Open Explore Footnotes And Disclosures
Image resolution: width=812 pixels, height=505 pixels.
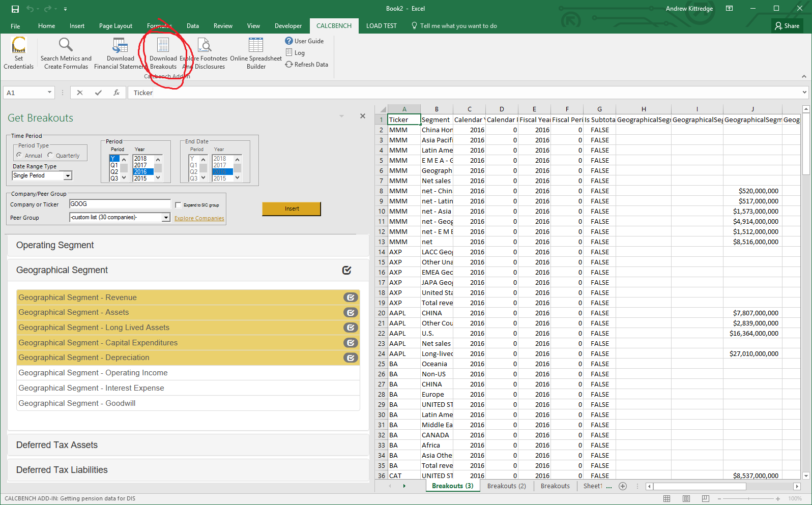[x=204, y=53]
